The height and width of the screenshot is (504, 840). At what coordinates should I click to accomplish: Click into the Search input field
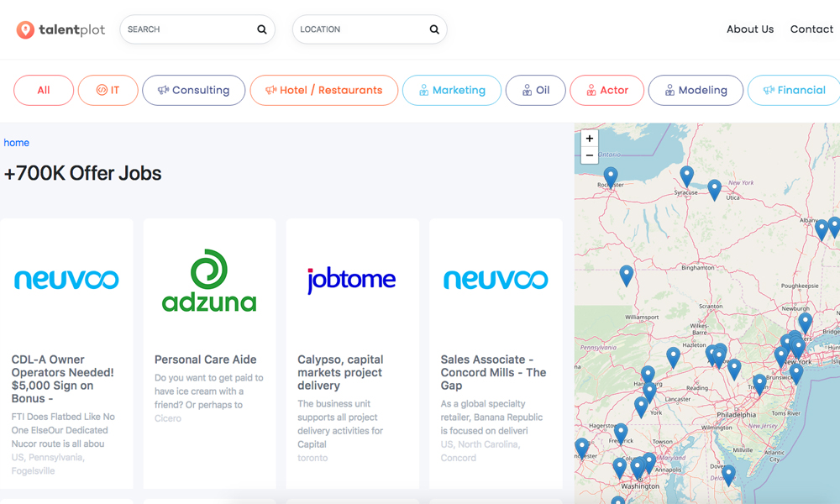189,29
